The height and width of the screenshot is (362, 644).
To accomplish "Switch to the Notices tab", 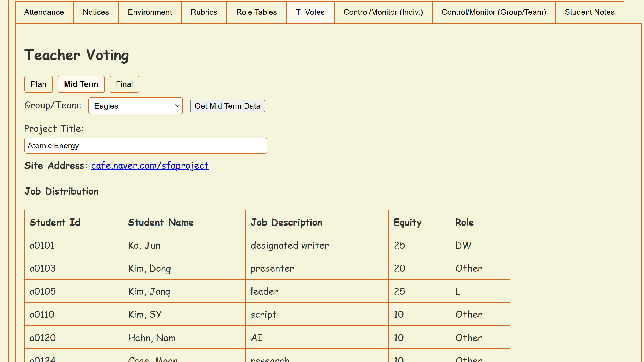I will click(x=96, y=12).
